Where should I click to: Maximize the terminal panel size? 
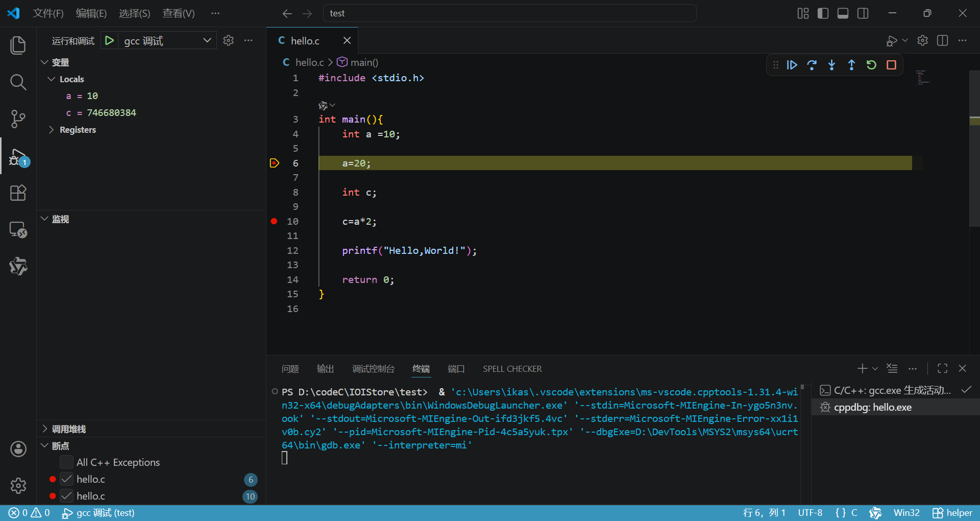tap(942, 368)
